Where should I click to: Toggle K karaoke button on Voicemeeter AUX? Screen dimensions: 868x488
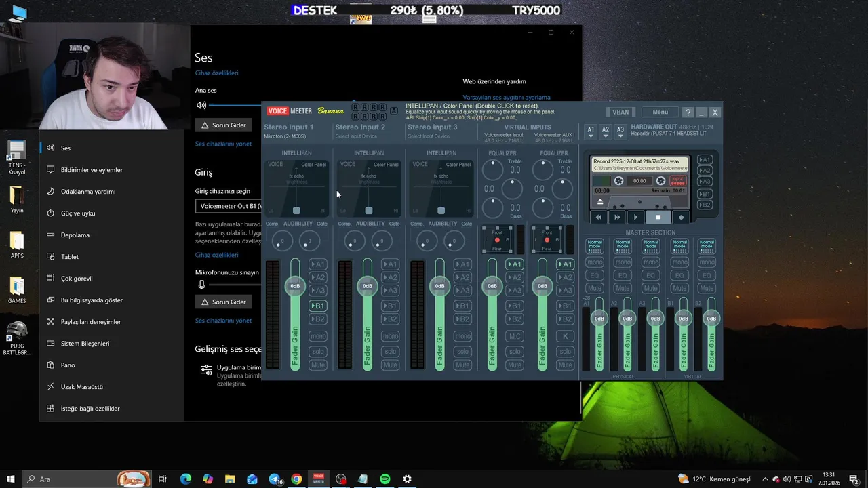pos(565,336)
